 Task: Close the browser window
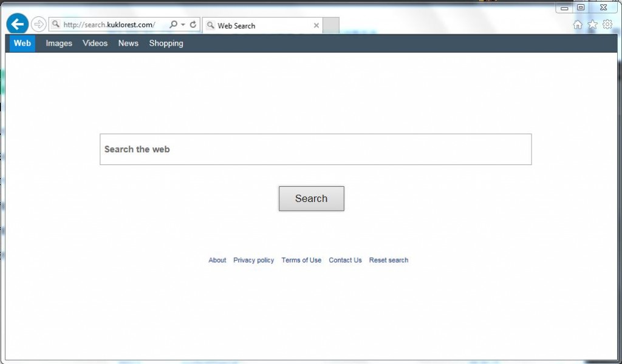click(603, 7)
